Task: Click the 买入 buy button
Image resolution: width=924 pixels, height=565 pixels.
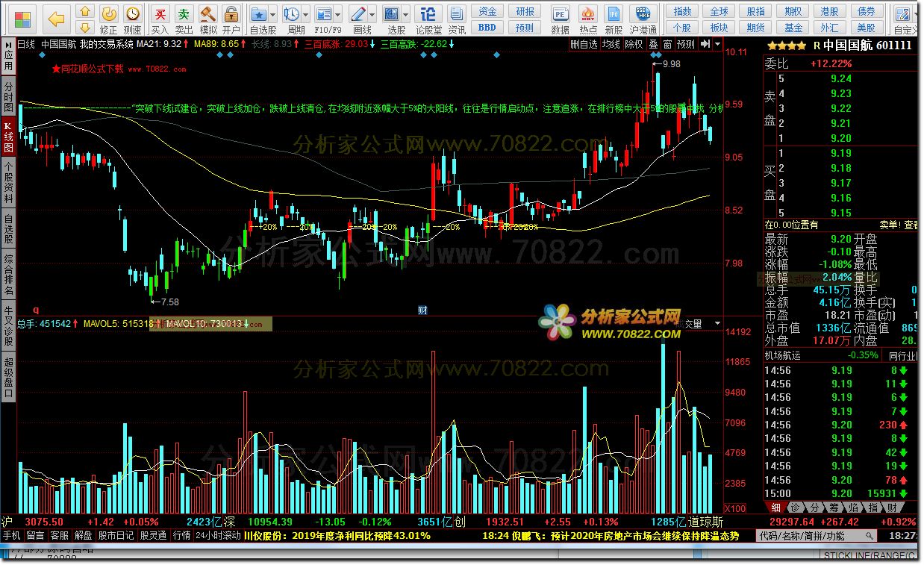Action: (x=160, y=19)
